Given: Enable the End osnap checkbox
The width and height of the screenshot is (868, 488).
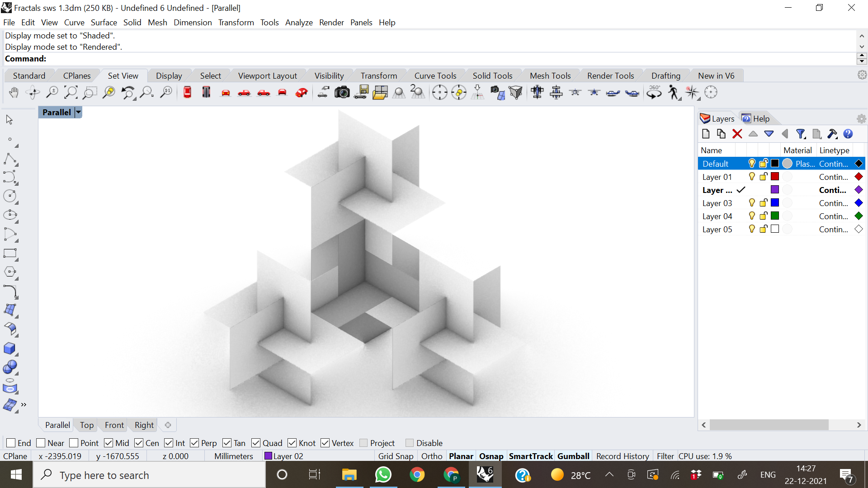Looking at the screenshot, I should pos(11,443).
